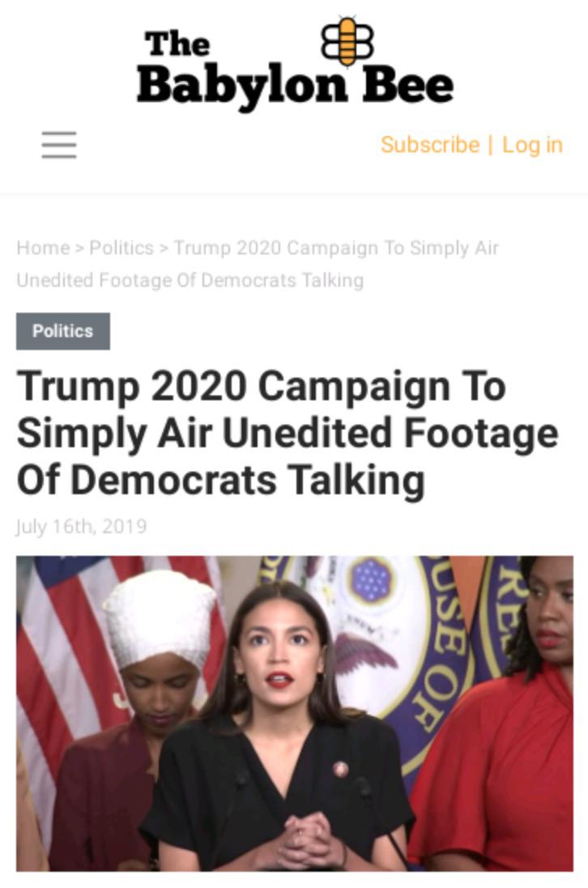Viewport: 588px width, 888px height.
Task: Click the Subscribe link
Action: 430,144
